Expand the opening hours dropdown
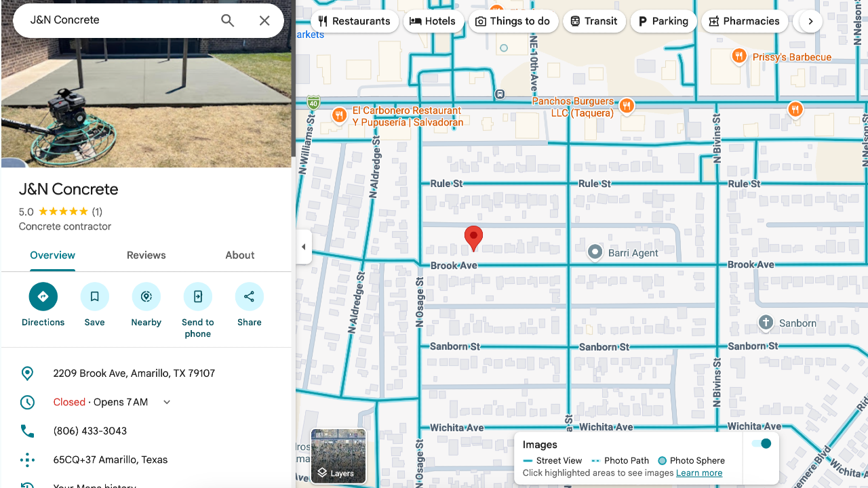This screenshot has width=868, height=488. pos(167,403)
